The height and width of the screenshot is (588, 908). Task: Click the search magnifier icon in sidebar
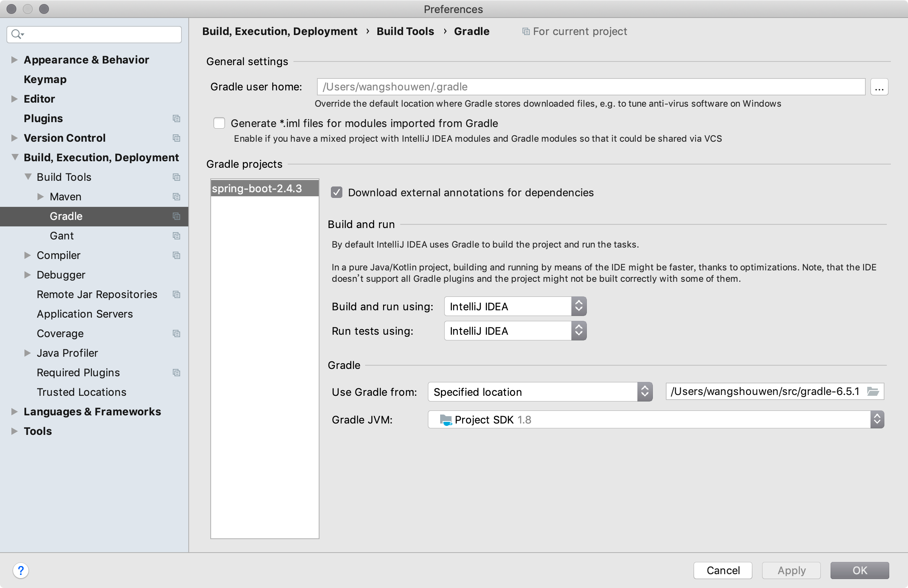pyautogui.click(x=17, y=35)
